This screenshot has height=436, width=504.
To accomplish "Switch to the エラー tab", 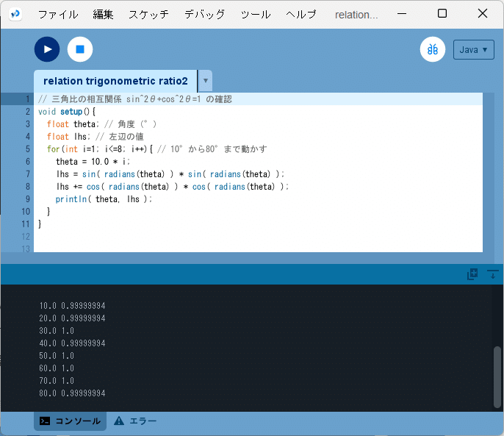I will [135, 421].
